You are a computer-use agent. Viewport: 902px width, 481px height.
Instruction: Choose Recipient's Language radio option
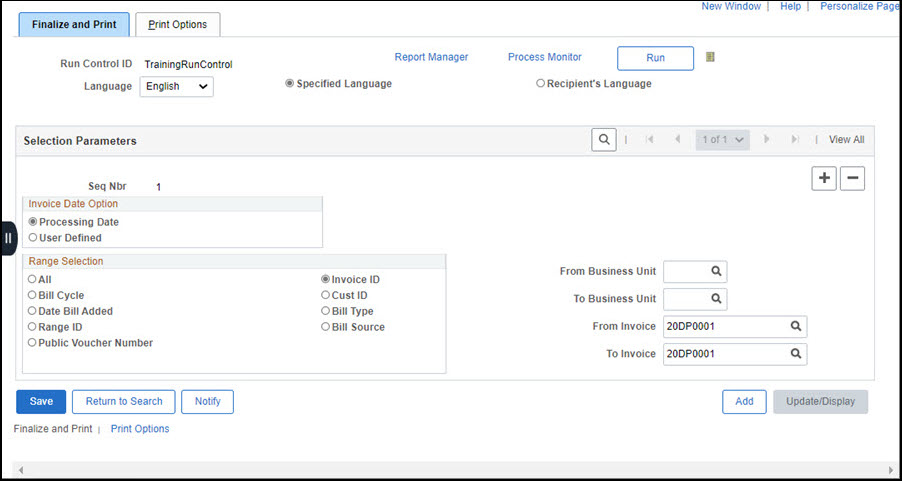(541, 84)
